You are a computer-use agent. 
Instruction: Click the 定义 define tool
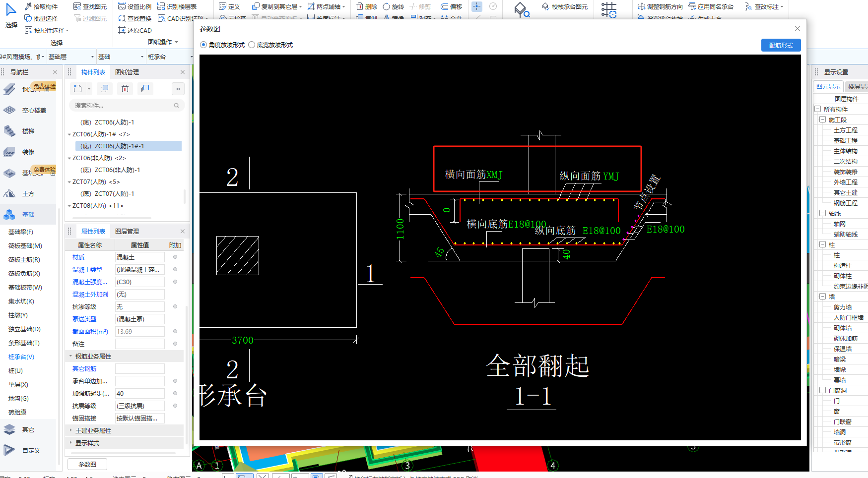point(229,6)
